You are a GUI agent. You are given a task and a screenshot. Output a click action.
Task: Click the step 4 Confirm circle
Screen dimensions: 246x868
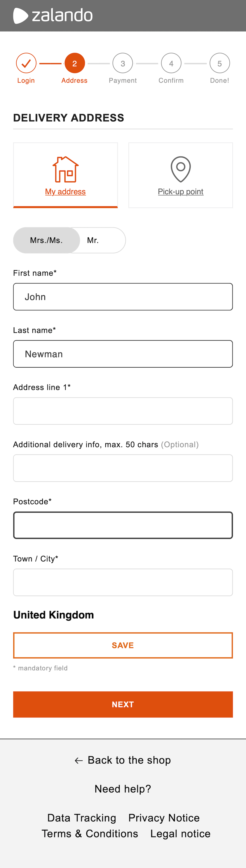(171, 63)
